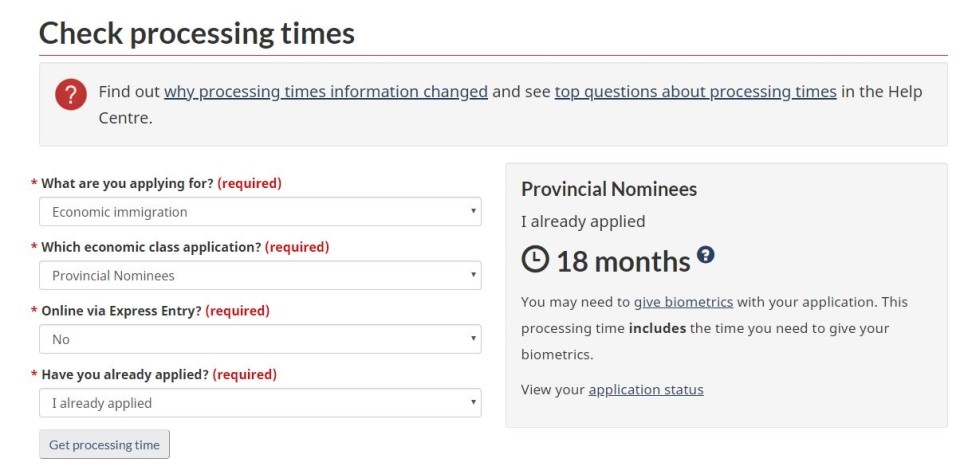Click the 'What are you applying for?' label
Image resolution: width=960 pixels, height=470 pixels.
[x=128, y=184]
